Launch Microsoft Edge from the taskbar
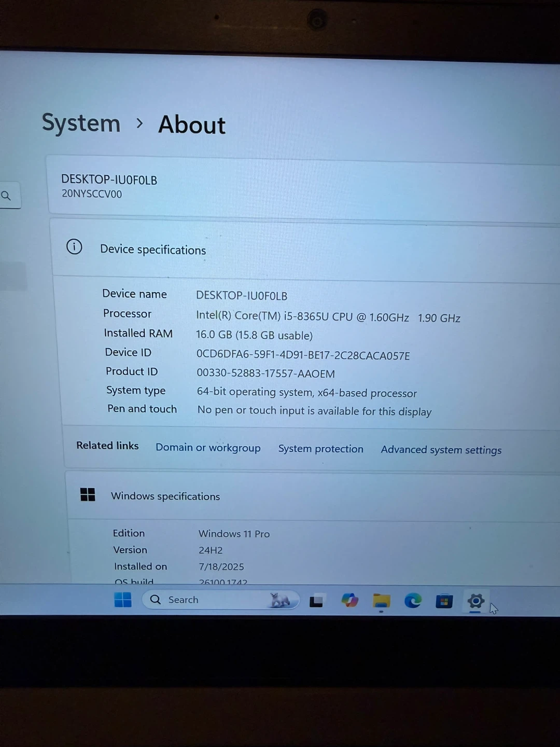The width and height of the screenshot is (560, 747). click(413, 601)
